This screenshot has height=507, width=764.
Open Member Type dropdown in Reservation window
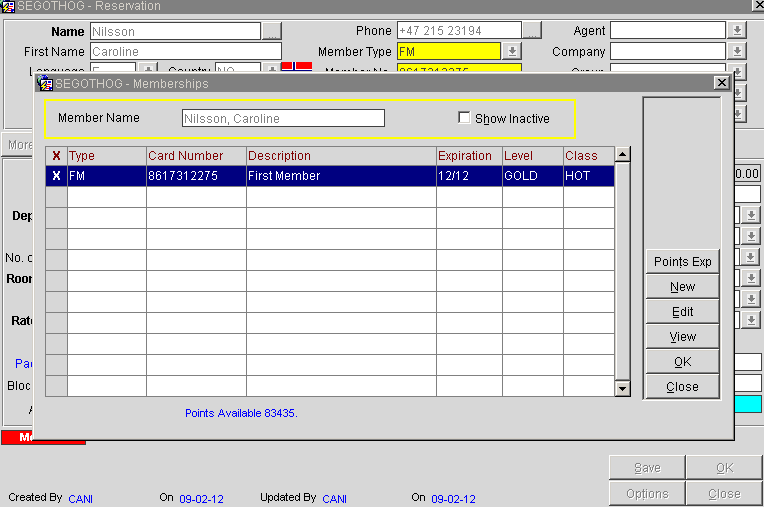(512, 51)
